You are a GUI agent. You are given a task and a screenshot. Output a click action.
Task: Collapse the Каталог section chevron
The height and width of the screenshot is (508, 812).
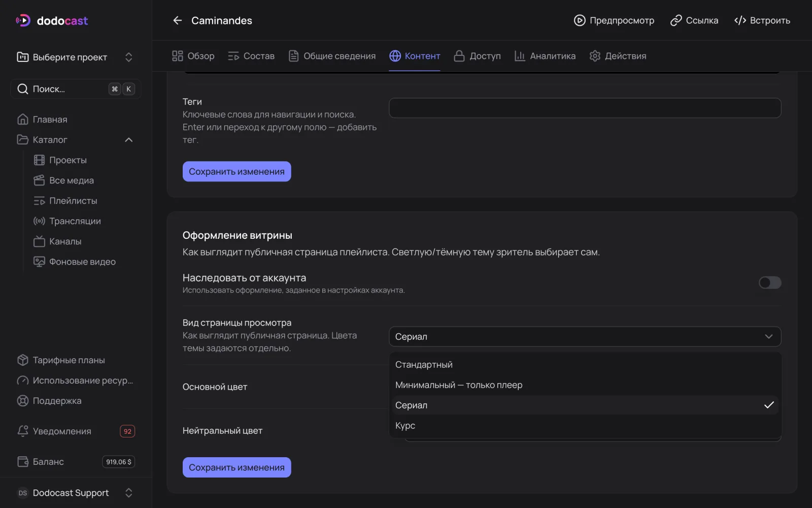[129, 140]
